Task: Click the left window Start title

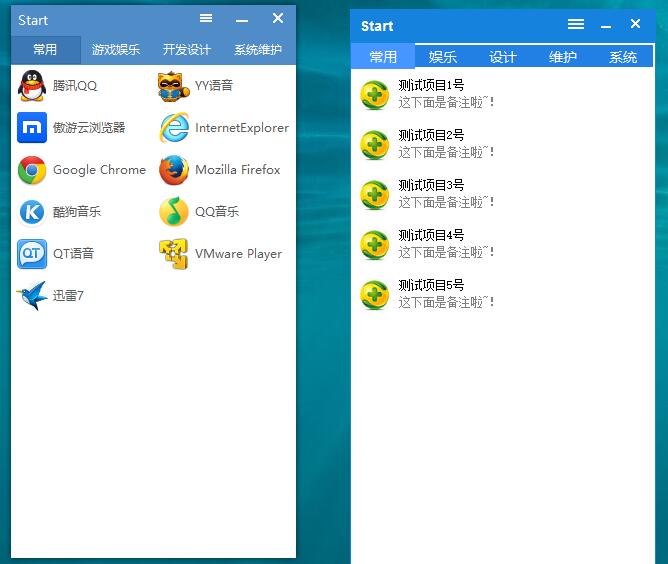Action: (33, 20)
